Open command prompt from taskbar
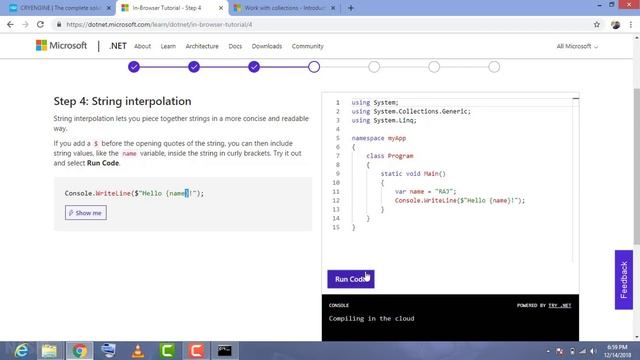The width and height of the screenshot is (640, 360). pyautogui.click(x=224, y=351)
